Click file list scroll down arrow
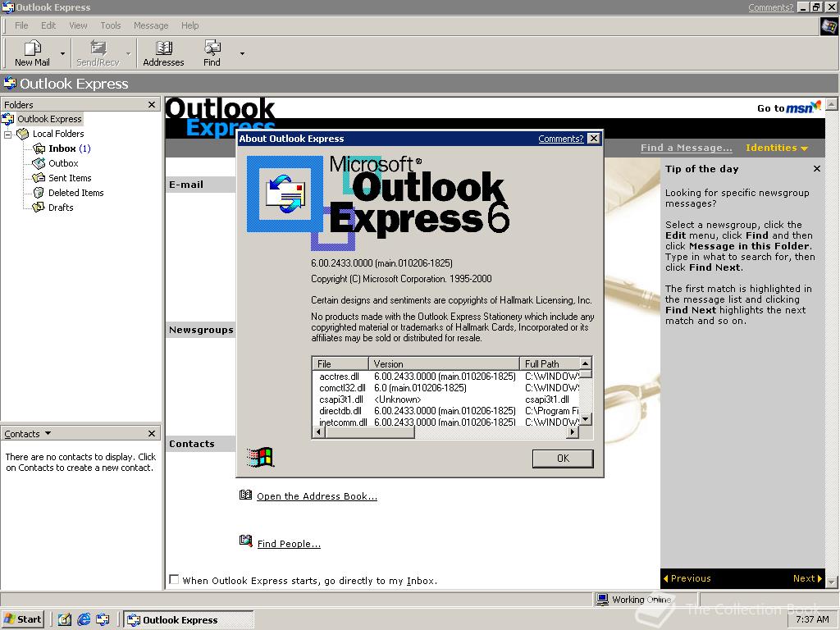Image resolution: width=840 pixels, height=630 pixels. (586, 419)
